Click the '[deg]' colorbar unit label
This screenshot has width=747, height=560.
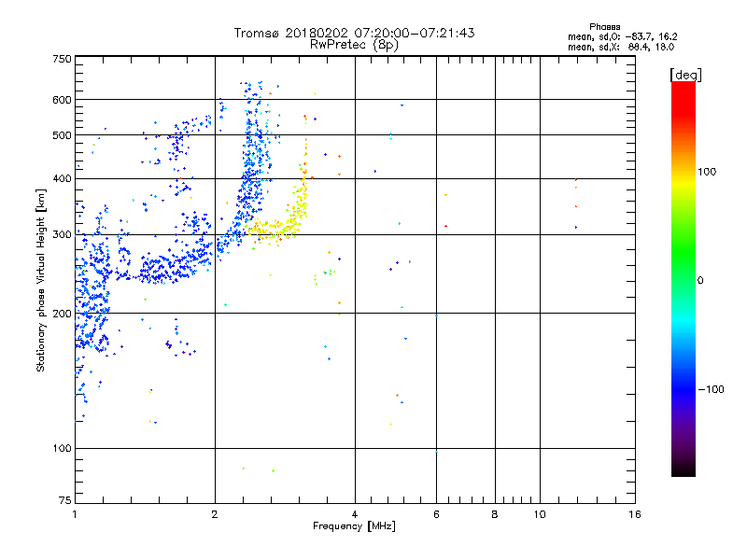pyautogui.click(x=685, y=75)
